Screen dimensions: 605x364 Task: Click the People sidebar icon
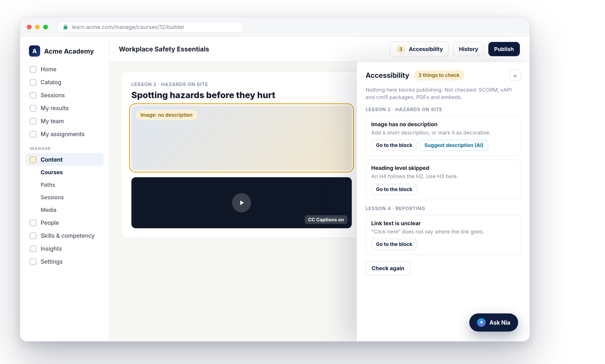click(33, 223)
